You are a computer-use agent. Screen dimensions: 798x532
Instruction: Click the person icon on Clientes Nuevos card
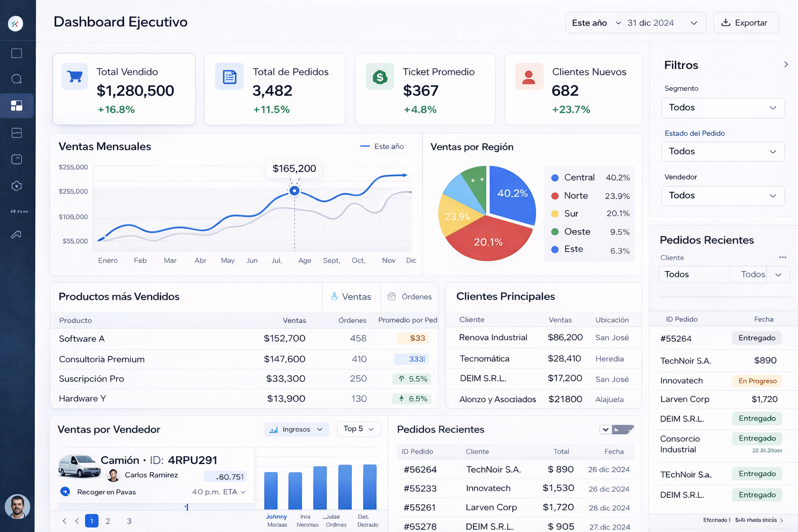pyautogui.click(x=529, y=76)
